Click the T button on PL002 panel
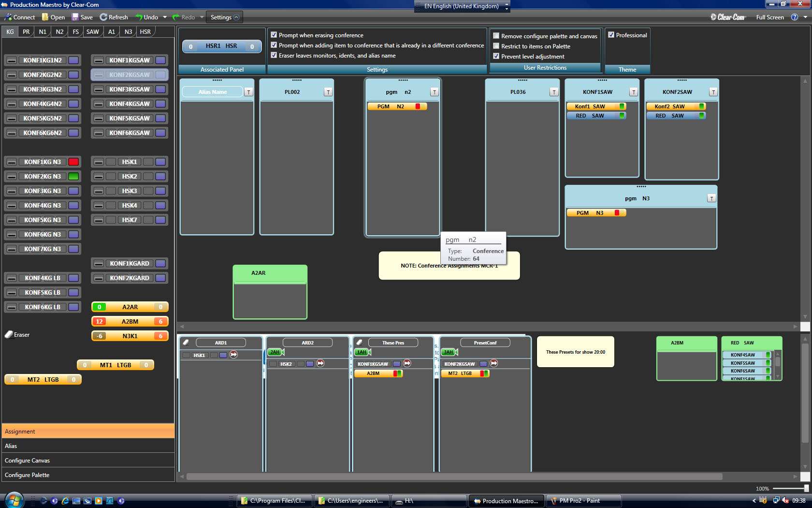The image size is (812, 508). point(328,92)
